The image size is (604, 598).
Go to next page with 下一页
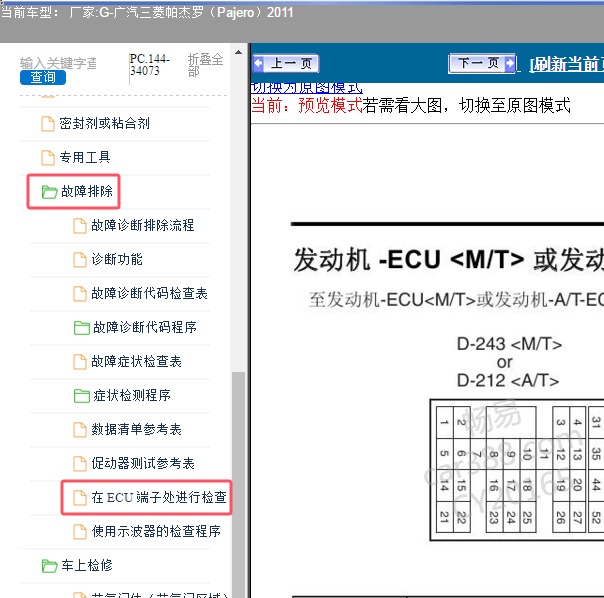(482, 63)
